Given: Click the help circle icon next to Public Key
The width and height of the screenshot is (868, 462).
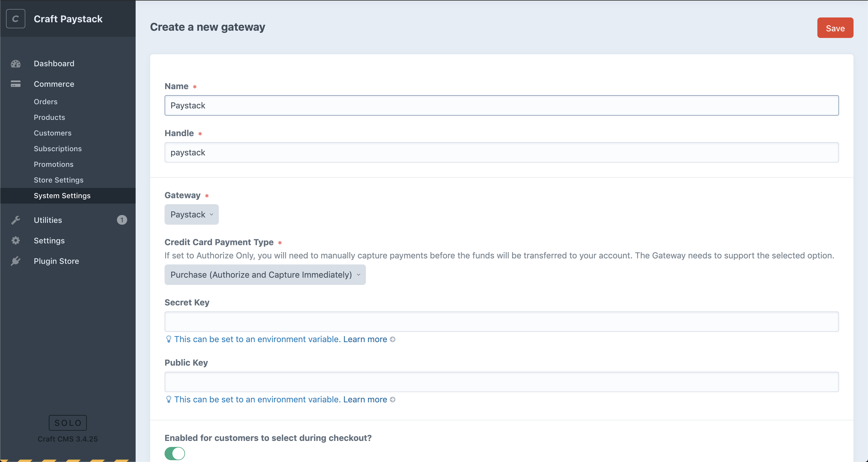Looking at the screenshot, I should coord(392,399).
